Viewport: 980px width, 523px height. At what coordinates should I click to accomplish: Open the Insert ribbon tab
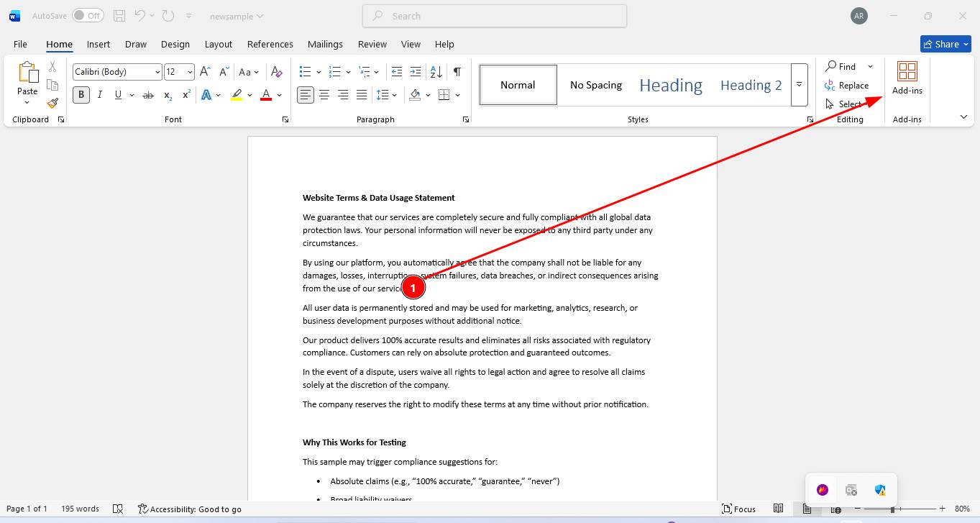[99, 44]
